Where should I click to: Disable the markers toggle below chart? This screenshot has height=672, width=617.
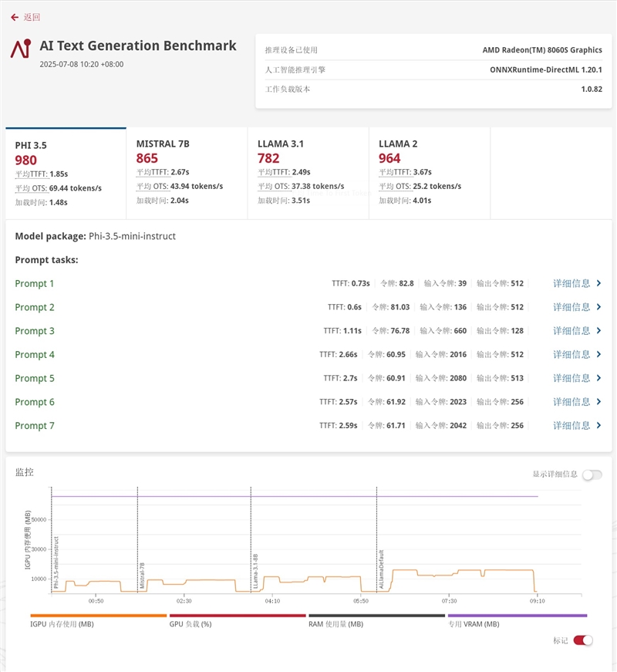click(x=583, y=640)
